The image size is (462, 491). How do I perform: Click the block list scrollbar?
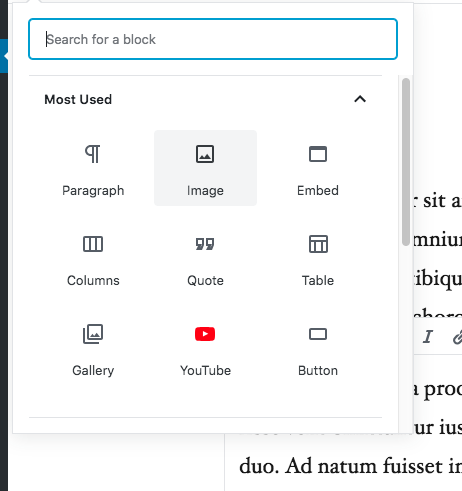(406, 162)
